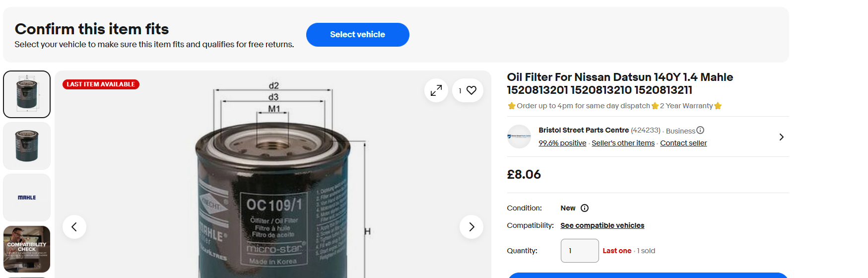This screenshot has width=868, height=278.
Task: Show condition New info icon
Action: 585,208
